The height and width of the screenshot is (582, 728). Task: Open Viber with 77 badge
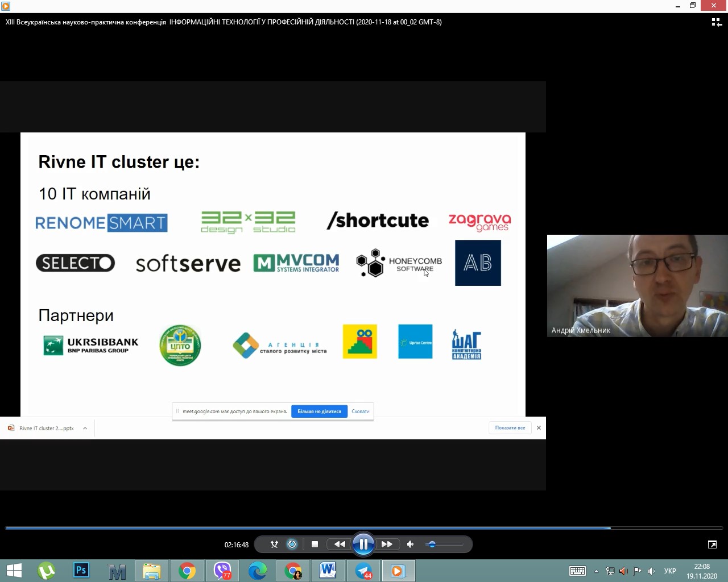pyautogui.click(x=222, y=571)
